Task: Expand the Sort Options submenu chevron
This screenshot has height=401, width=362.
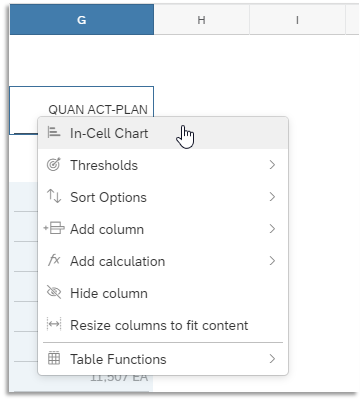Action: pyautogui.click(x=272, y=197)
